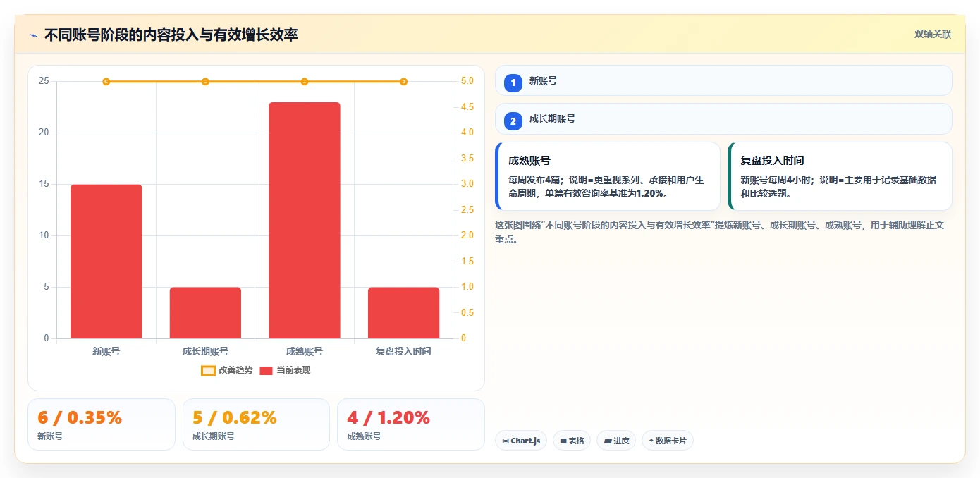Click the 复盘投入时间 x-axis label
This screenshot has width=980, height=478.
coord(403,351)
